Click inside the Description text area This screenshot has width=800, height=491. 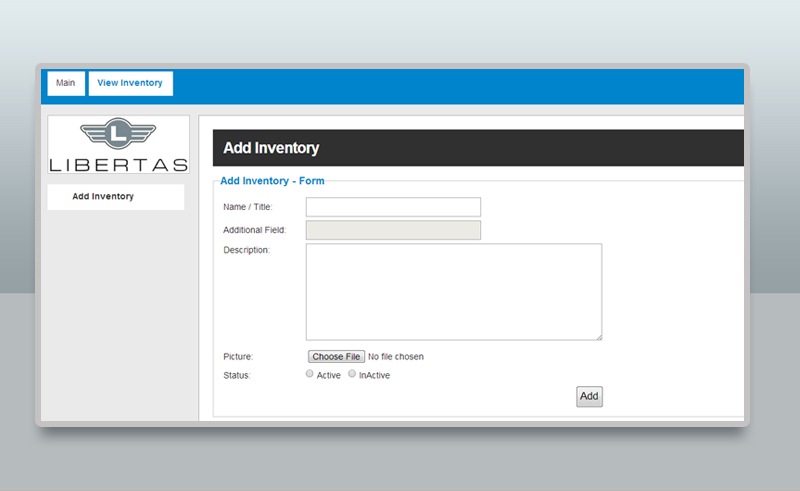[x=453, y=291]
